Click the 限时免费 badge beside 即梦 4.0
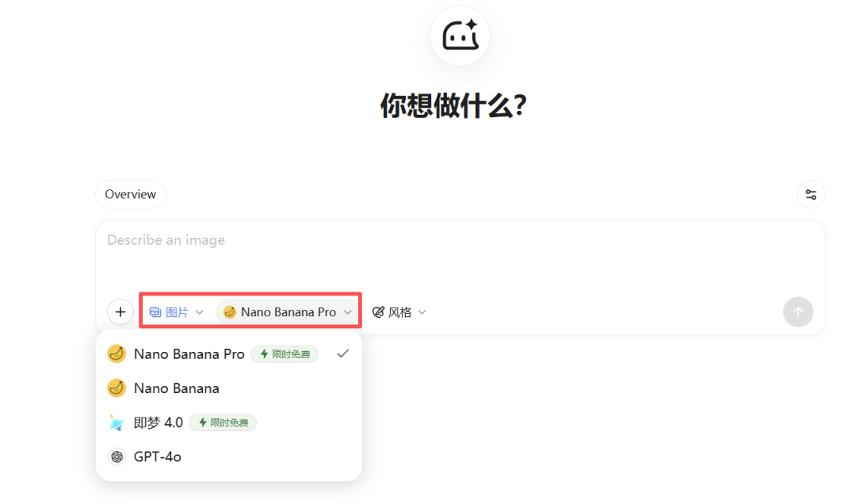856x504 pixels. click(x=223, y=422)
